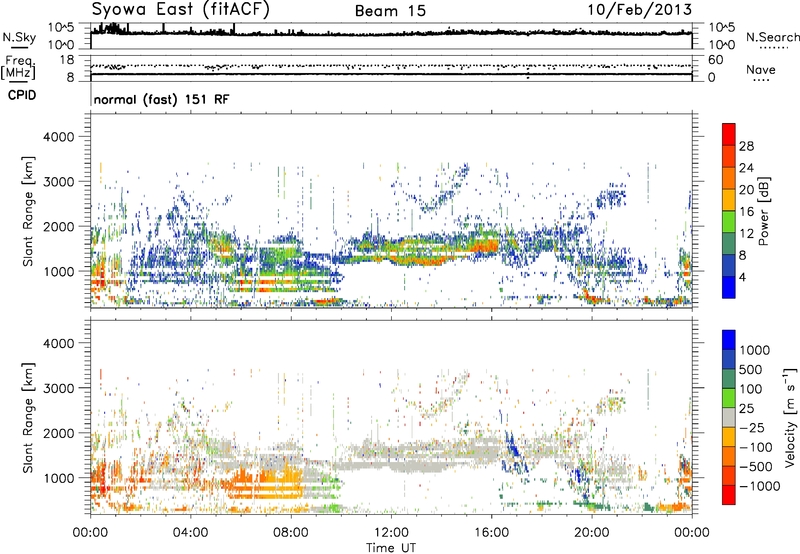This screenshot has width=800, height=554.
Task: Click the gray band of the velocity colorbar
Action: pos(729,417)
